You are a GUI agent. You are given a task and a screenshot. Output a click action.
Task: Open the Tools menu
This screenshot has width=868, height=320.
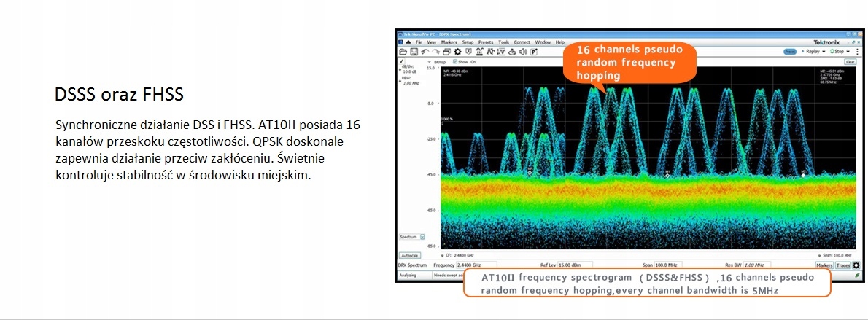503,42
